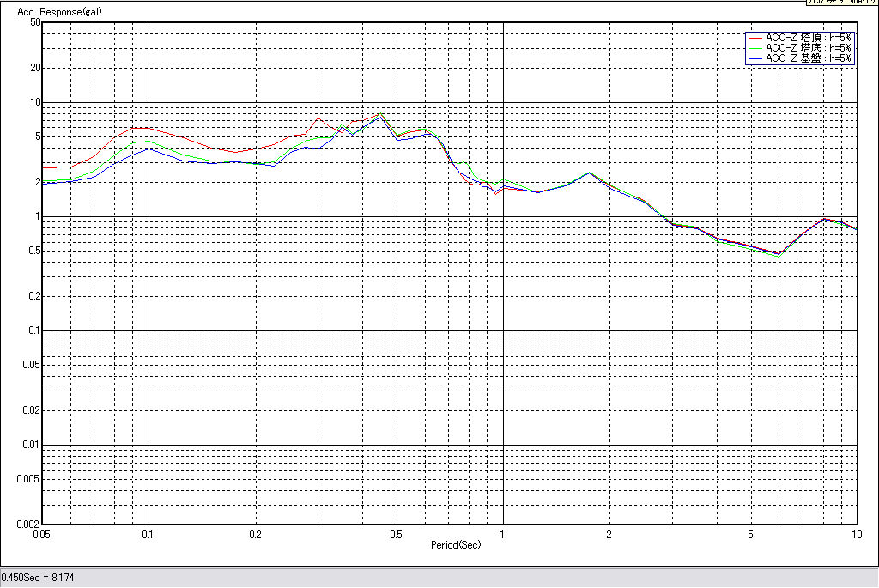Screen dimensions: 879x588
Task: Select the ACC-Z 塔底 legend entry
Action: 808,48
